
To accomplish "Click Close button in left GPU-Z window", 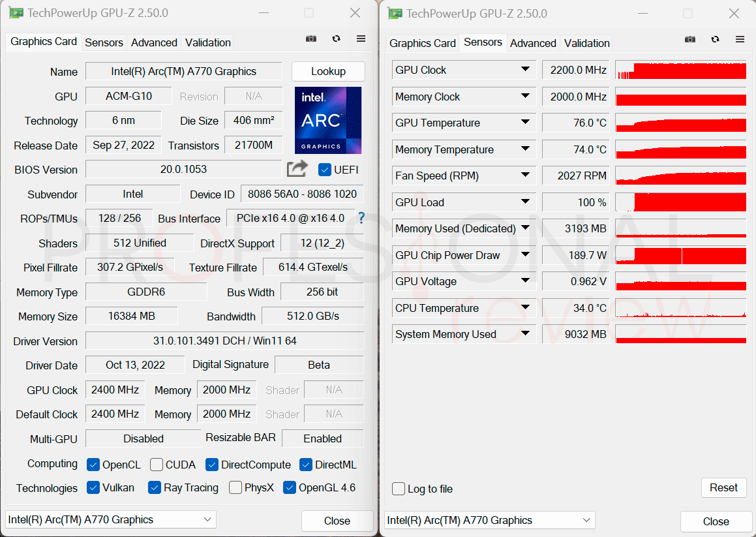I will point(337,521).
